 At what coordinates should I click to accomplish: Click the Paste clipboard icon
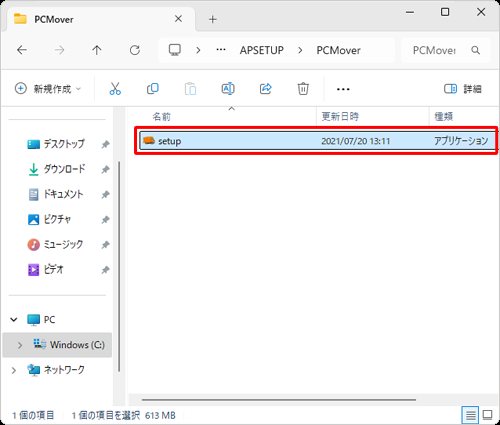pyautogui.click(x=190, y=89)
